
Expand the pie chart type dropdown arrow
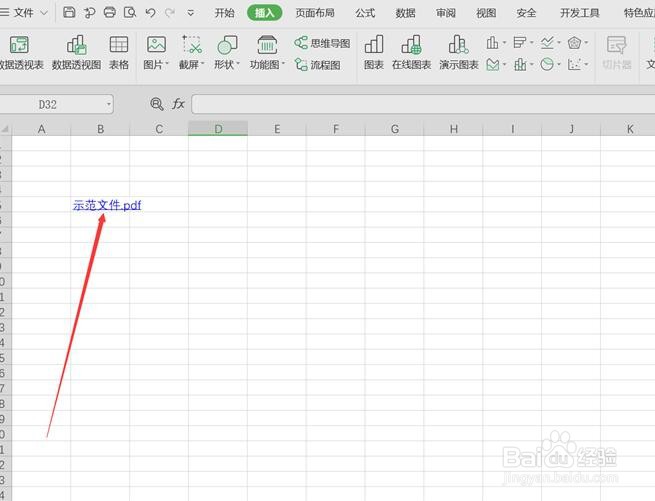pyautogui.click(x=559, y=65)
